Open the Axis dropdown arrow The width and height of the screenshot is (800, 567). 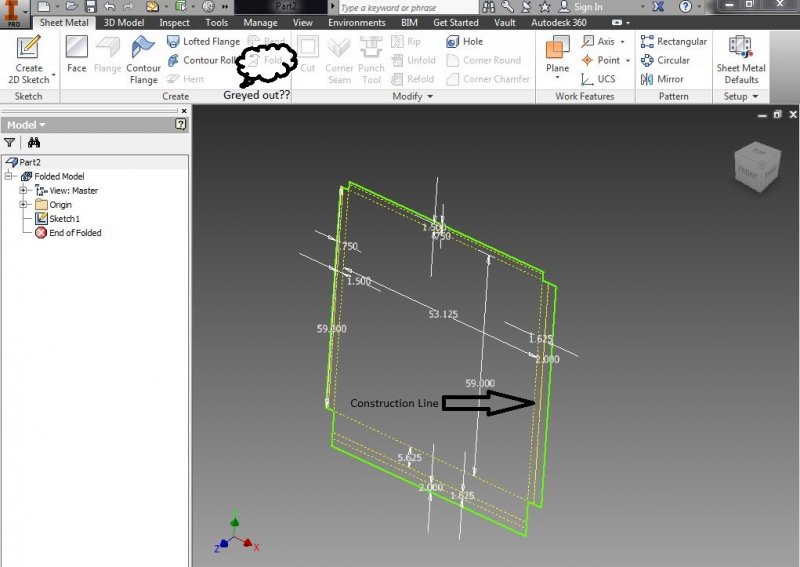point(622,42)
